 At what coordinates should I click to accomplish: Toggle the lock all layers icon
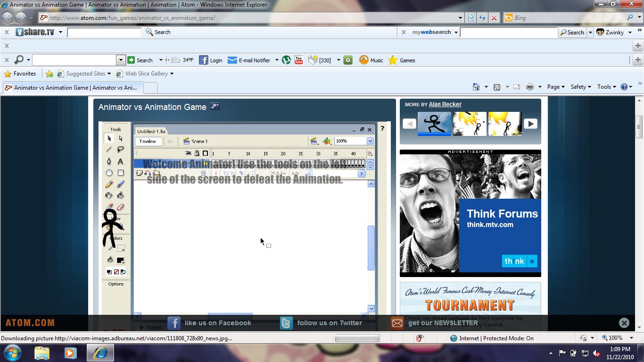pos(197,153)
